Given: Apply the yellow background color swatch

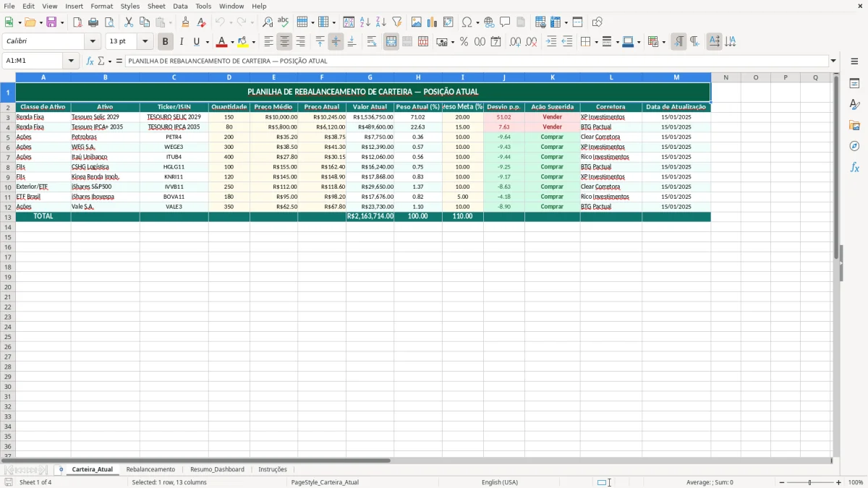Looking at the screenshot, I should [243, 42].
